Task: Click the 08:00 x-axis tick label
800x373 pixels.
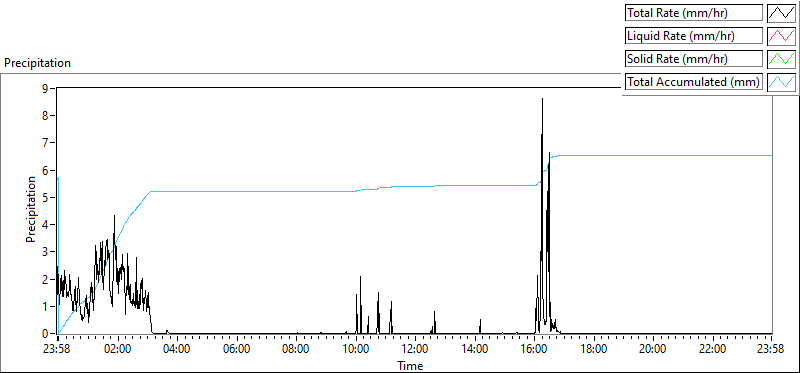Action: (x=296, y=349)
